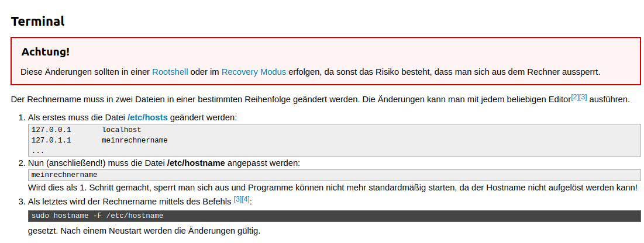Click the bold /etc/hostname text
The height and width of the screenshot is (243, 644).
pyautogui.click(x=196, y=163)
